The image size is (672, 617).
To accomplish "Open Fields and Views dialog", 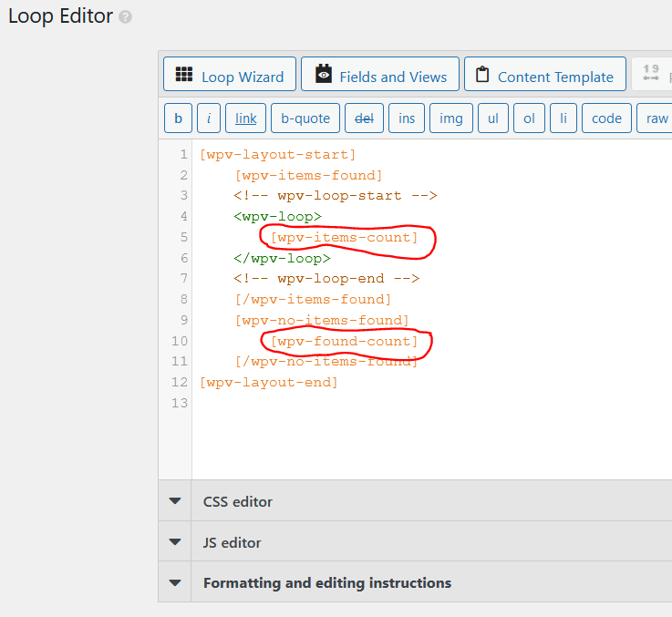I will tap(380, 74).
